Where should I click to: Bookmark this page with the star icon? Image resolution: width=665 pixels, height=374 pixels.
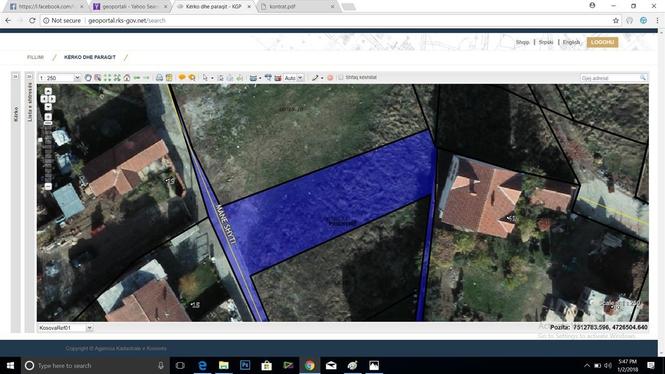615,20
